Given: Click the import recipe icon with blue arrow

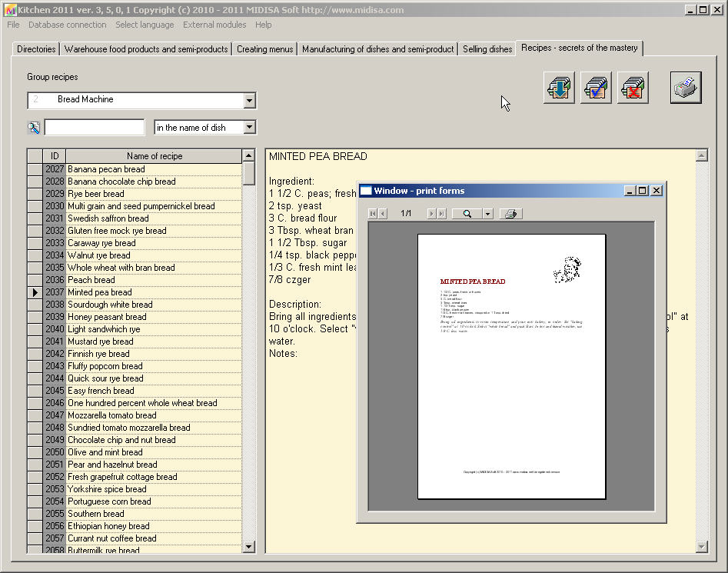Looking at the screenshot, I should coord(559,88).
